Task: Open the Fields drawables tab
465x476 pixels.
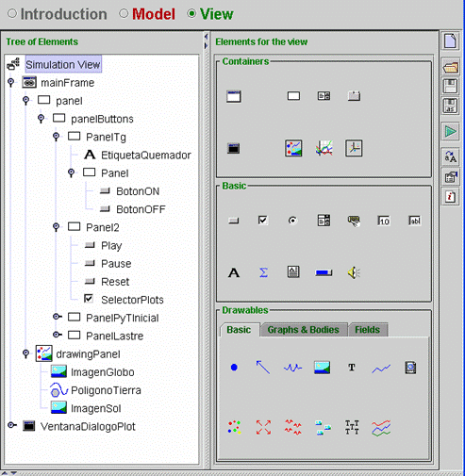Action: pyautogui.click(x=367, y=330)
